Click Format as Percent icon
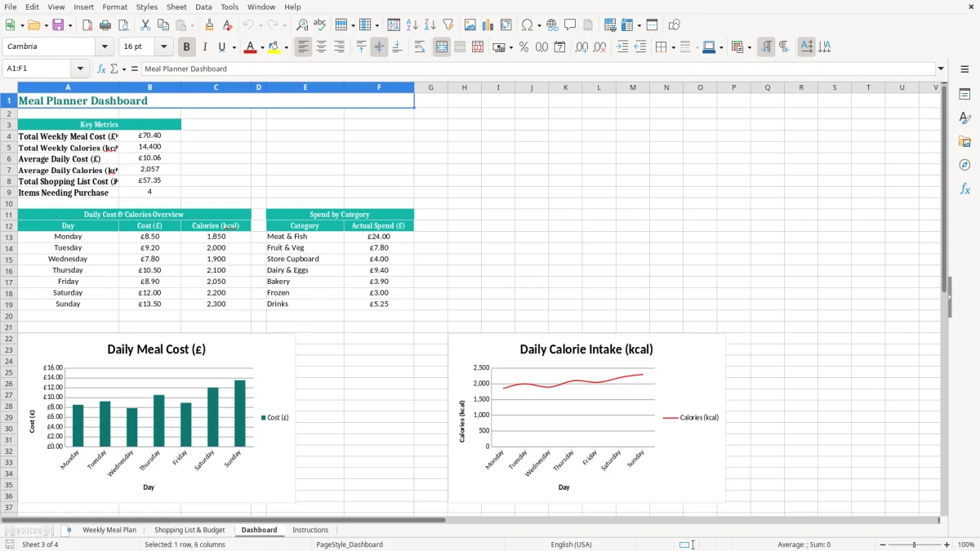Image resolution: width=980 pixels, height=551 pixels. click(523, 47)
